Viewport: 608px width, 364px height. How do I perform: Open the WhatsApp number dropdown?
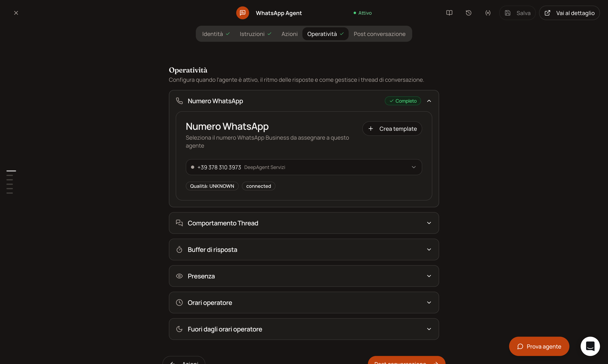point(304,167)
